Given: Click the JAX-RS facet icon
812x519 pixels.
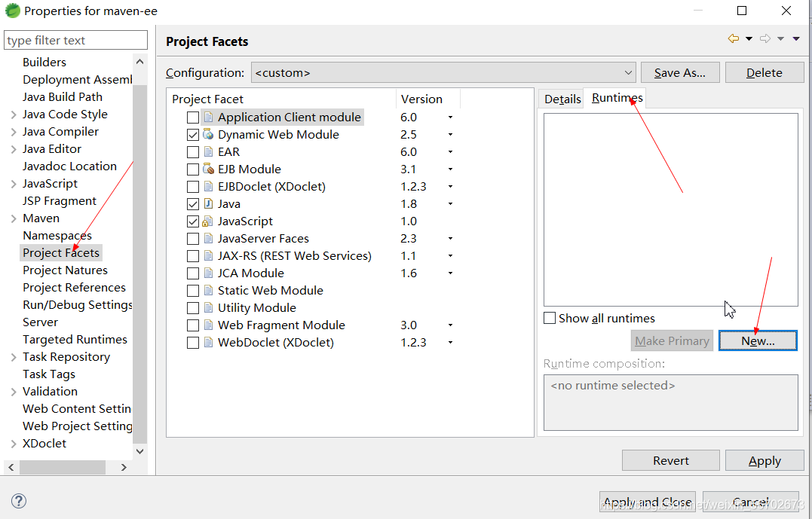Looking at the screenshot, I should click(208, 256).
